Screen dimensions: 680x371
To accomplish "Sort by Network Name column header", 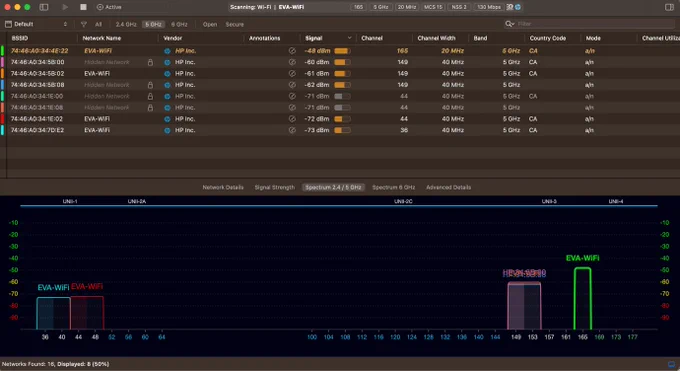I will pyautogui.click(x=101, y=38).
